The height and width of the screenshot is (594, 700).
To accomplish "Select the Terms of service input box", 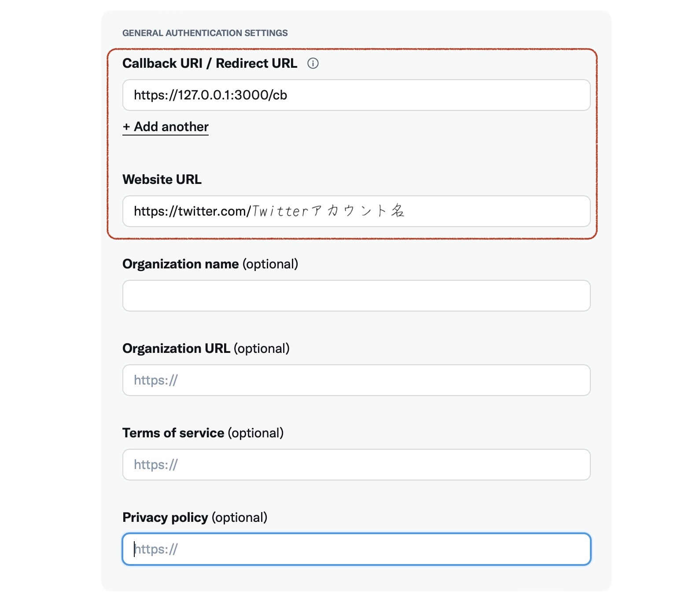I will click(x=356, y=465).
